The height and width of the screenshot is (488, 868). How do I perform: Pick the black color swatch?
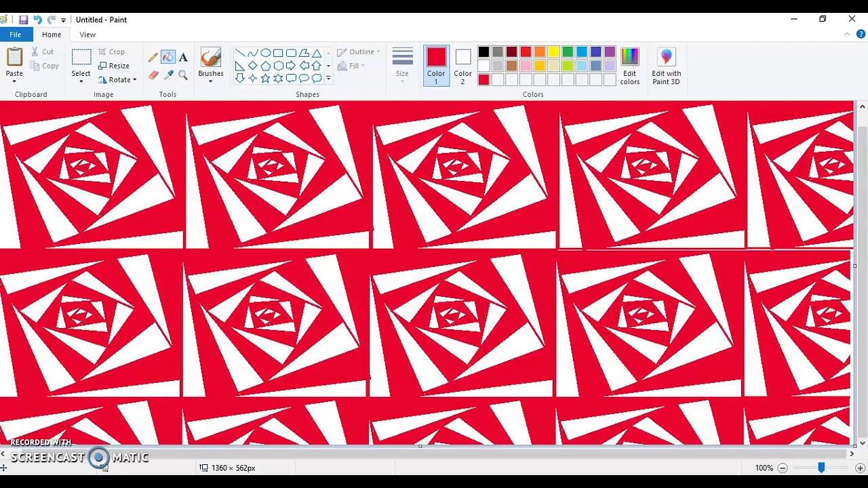[484, 52]
